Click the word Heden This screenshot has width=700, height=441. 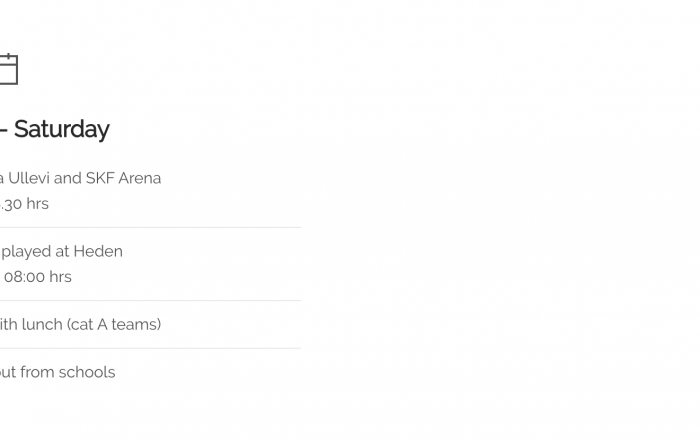(x=98, y=251)
